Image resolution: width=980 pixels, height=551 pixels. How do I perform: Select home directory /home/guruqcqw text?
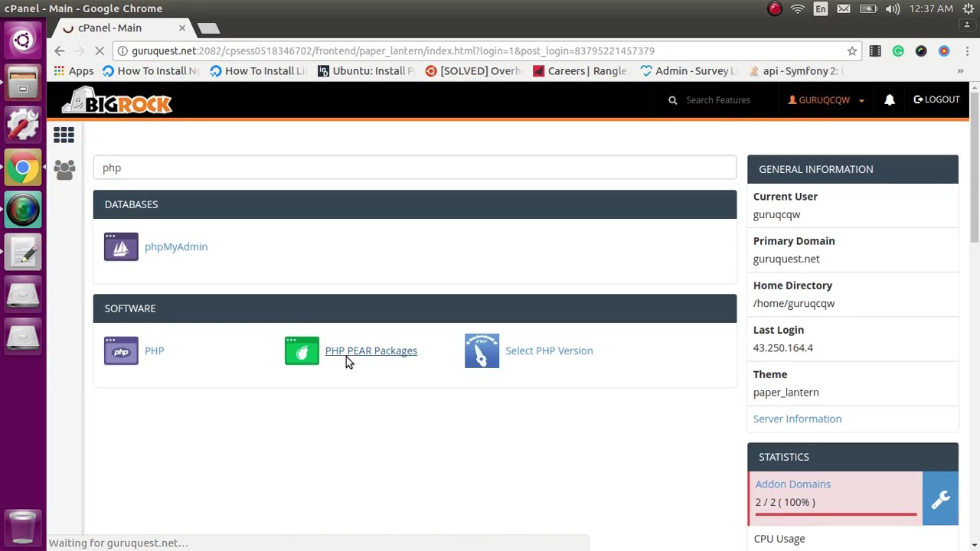pos(794,303)
